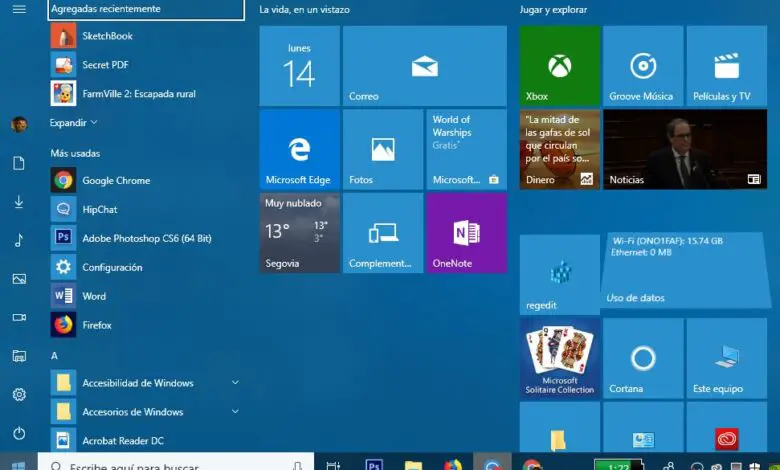Expand Accesorios de Windows folder
Screen dimensions: 780x470
pos(146,412)
